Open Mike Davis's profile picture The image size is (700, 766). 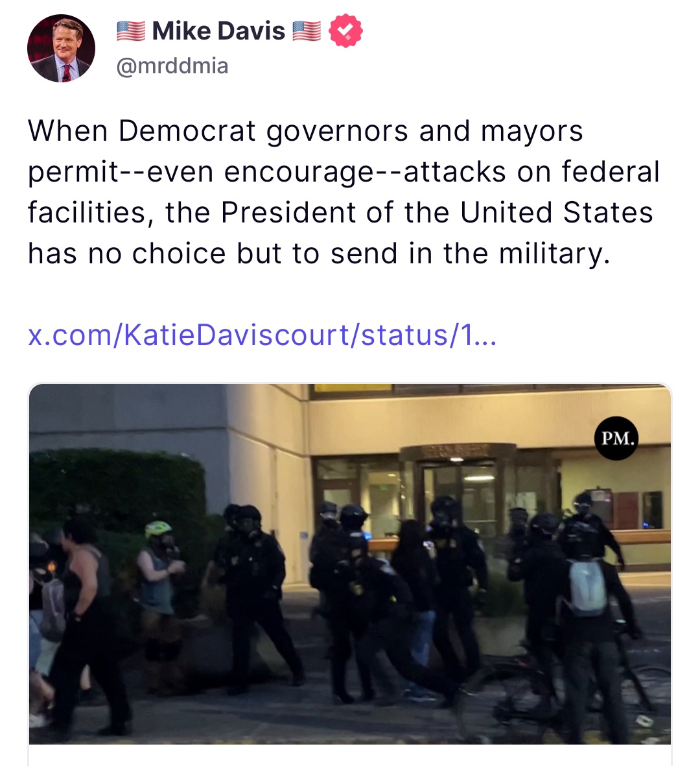click(61, 49)
